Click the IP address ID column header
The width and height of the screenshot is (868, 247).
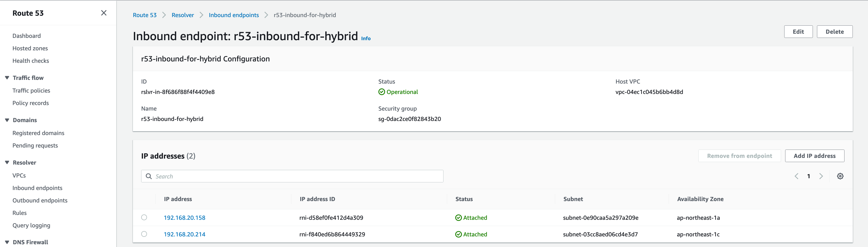click(x=317, y=199)
